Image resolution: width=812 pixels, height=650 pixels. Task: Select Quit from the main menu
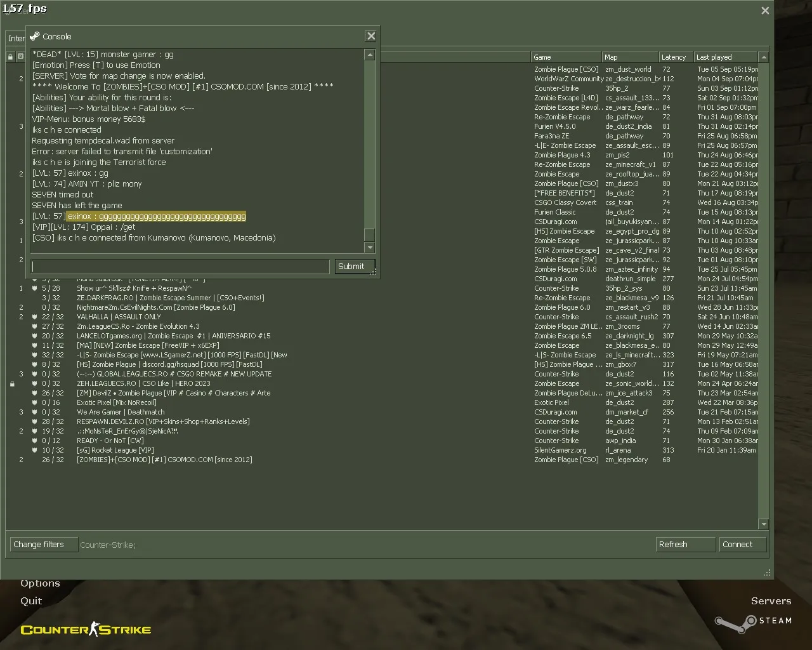(x=31, y=600)
